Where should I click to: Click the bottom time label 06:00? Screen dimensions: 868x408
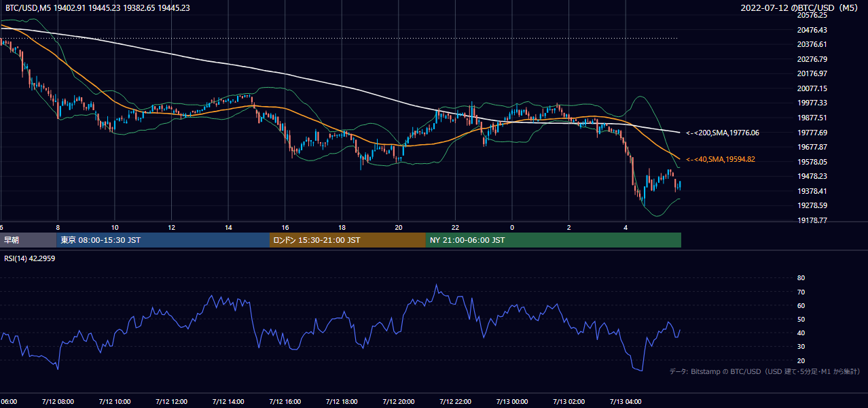click(8, 402)
